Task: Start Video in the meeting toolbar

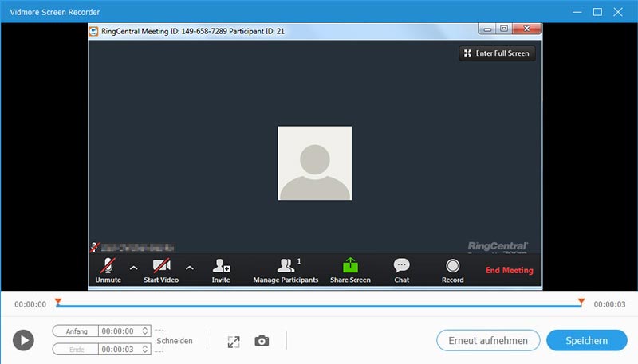Action: tap(162, 270)
